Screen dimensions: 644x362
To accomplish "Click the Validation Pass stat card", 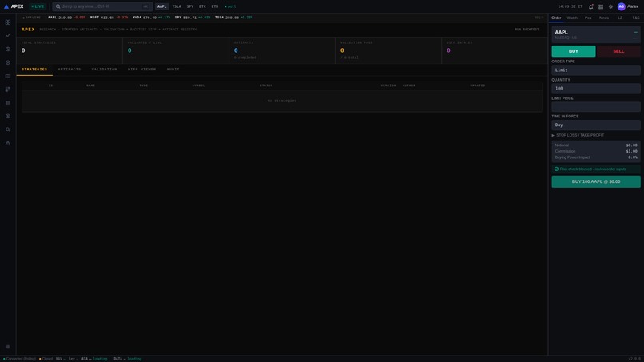I will point(388,50).
